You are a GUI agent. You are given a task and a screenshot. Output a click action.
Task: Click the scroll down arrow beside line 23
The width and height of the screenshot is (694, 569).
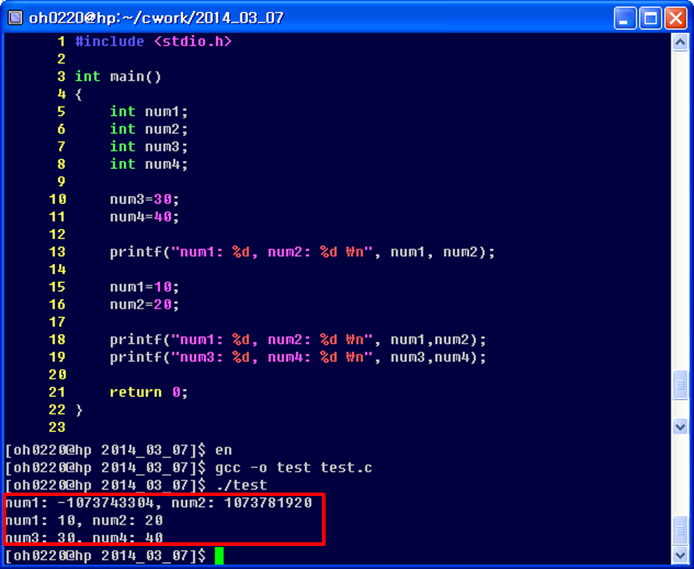(680, 427)
